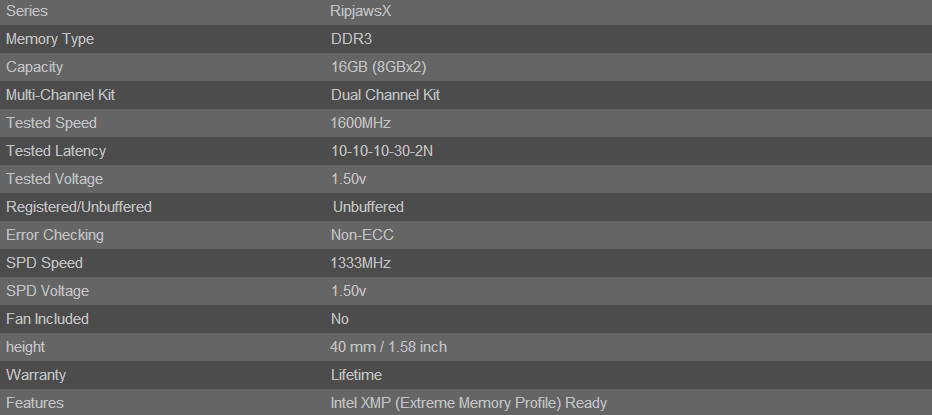The width and height of the screenshot is (932, 415).
Task: Click the Non-ECC error checking value
Action: tap(361, 235)
